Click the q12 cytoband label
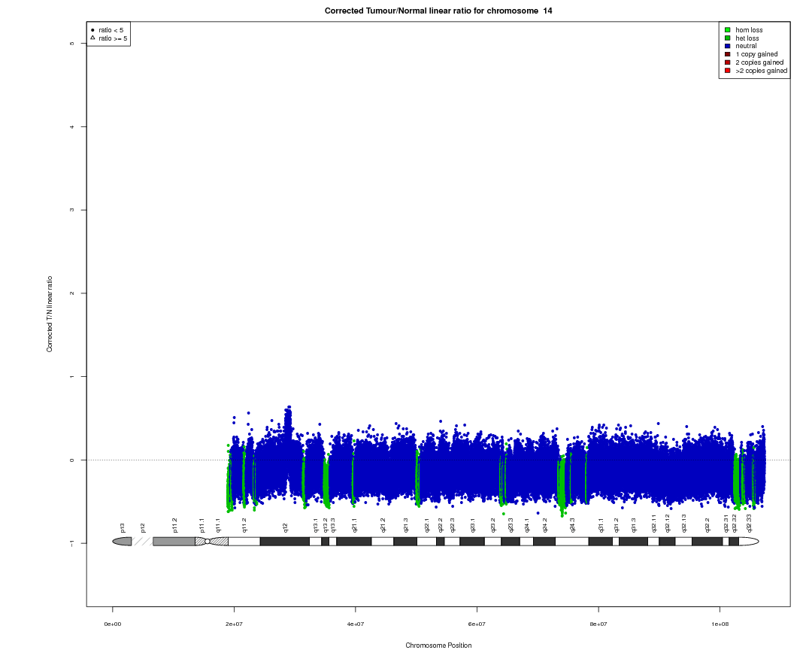This screenshot has height=650, width=812. click(286, 528)
